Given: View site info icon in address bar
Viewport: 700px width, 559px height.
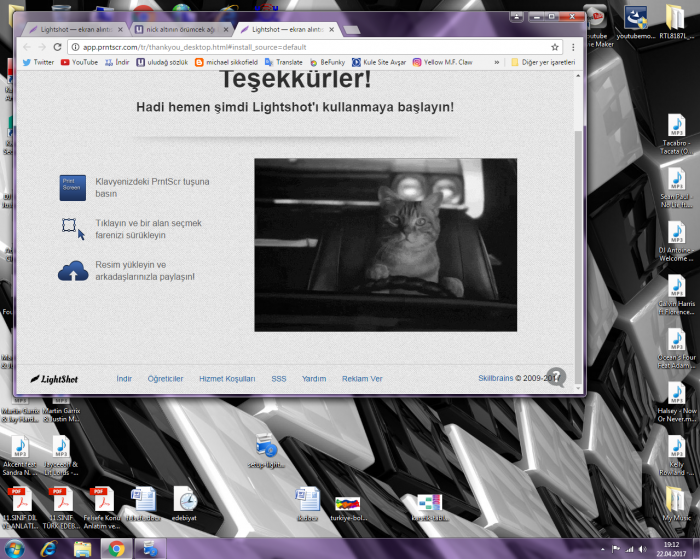Looking at the screenshot, I should click(75, 47).
